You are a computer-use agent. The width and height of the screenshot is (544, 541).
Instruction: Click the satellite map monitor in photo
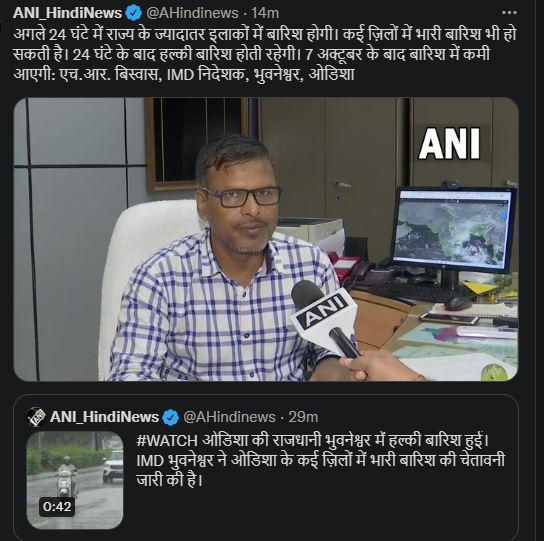pyautogui.click(x=454, y=230)
